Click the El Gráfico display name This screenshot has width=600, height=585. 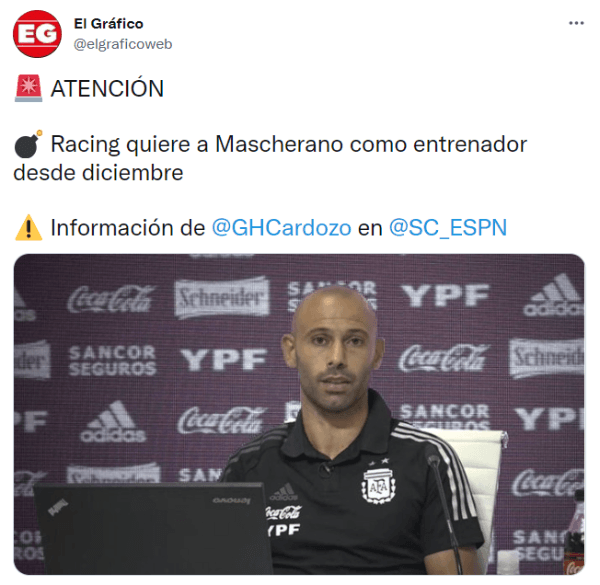(x=108, y=24)
